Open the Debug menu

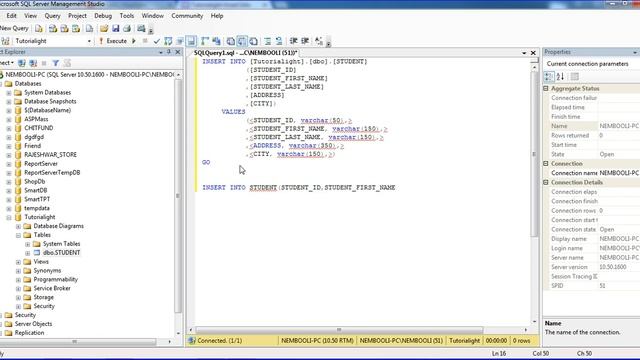(x=103, y=16)
